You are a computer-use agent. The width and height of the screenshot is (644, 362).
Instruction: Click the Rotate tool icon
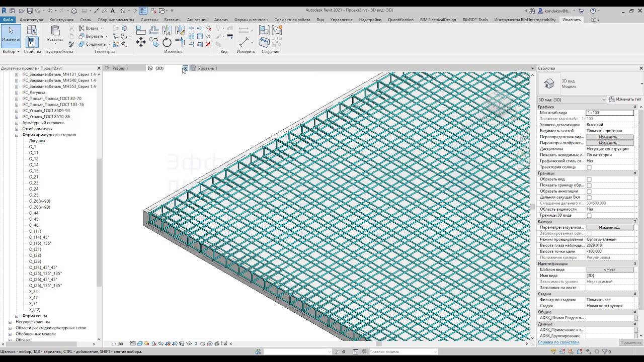167,43
